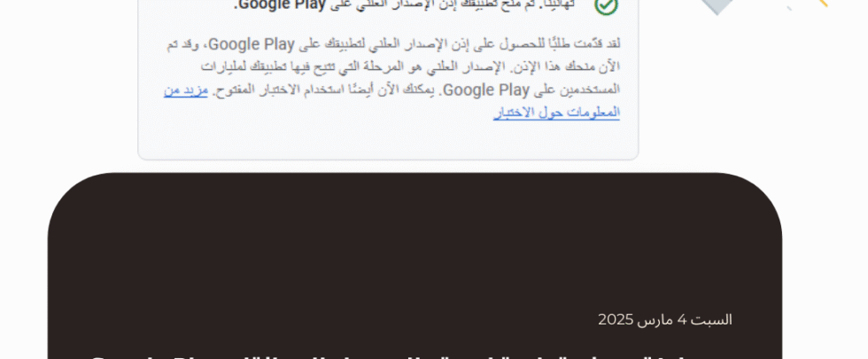Click the paragraph line starting 'لقد قدّمت طلبًا'
This screenshot has height=359, width=868.
coord(393,43)
